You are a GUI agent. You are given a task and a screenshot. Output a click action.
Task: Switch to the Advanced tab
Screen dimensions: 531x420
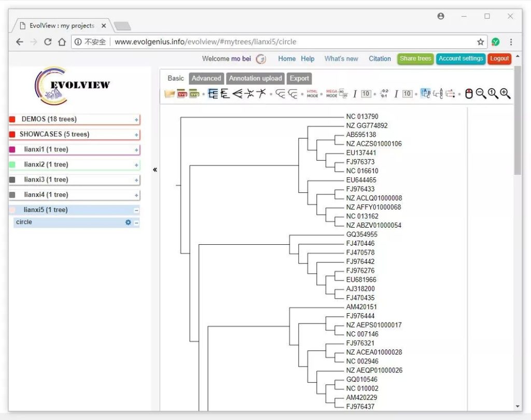pyautogui.click(x=206, y=78)
